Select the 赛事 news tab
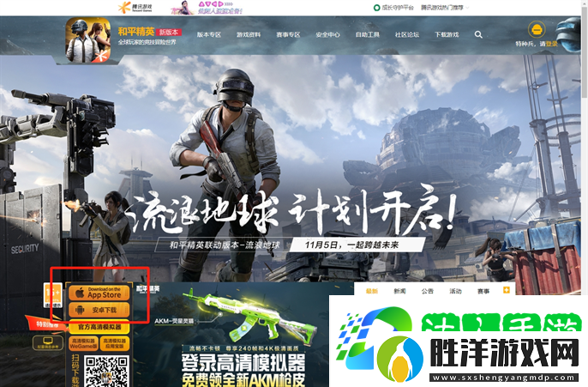 tap(483, 291)
